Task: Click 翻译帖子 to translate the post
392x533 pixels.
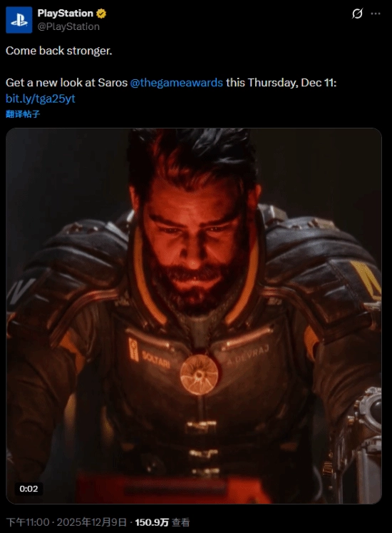Action: [23, 114]
